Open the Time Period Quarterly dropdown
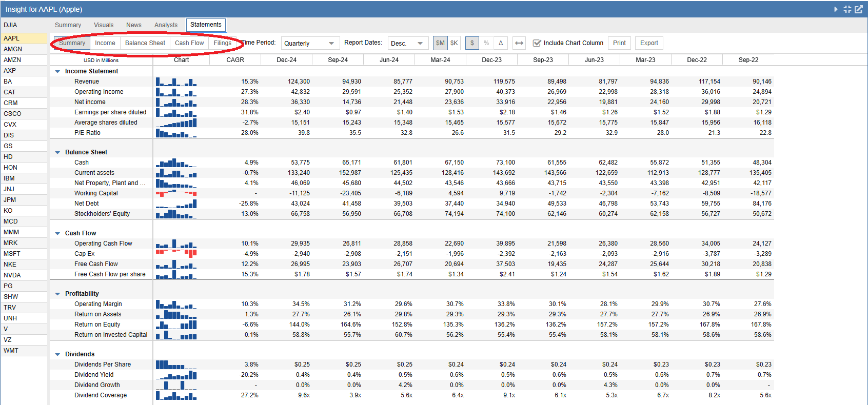Screen dimensions: 868x405 tap(310, 44)
